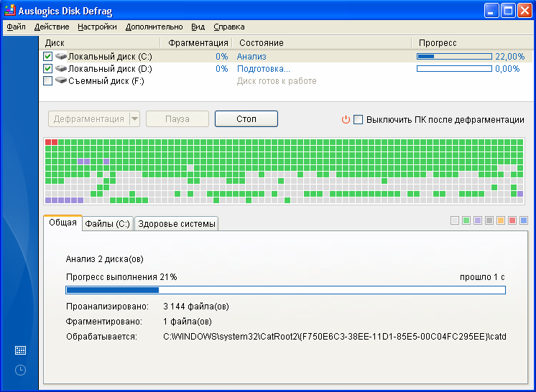Click the orange legend color swatch

pos(501,220)
